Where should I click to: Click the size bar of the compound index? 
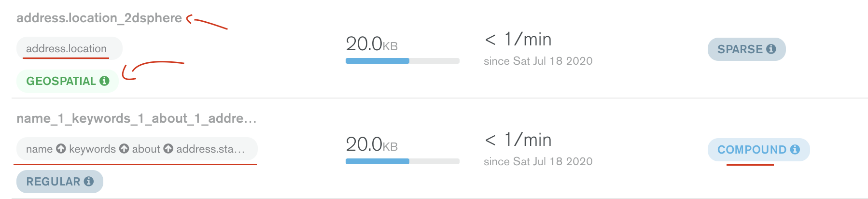(402, 161)
